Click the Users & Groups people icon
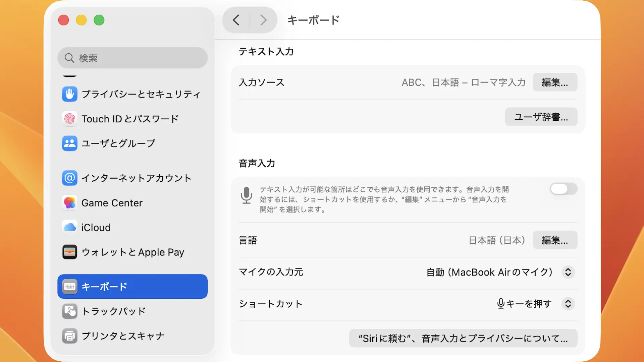The image size is (644, 362). (x=69, y=143)
